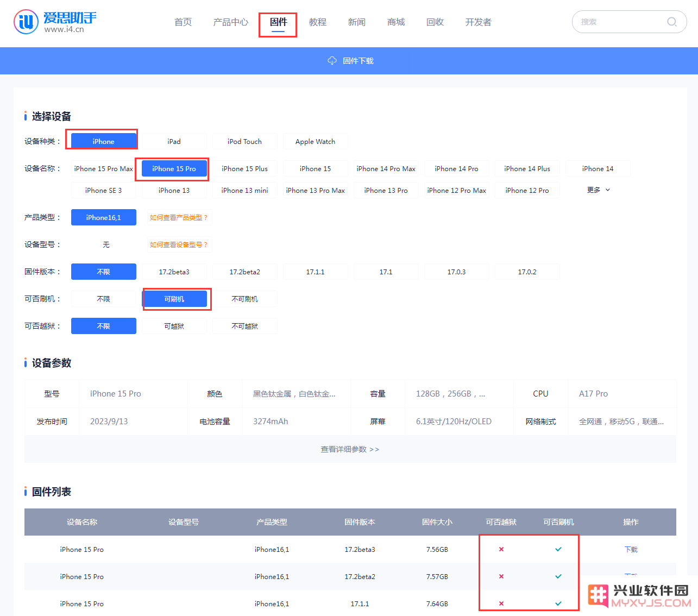
Task: Open the 商城 nav tab
Action: (396, 22)
